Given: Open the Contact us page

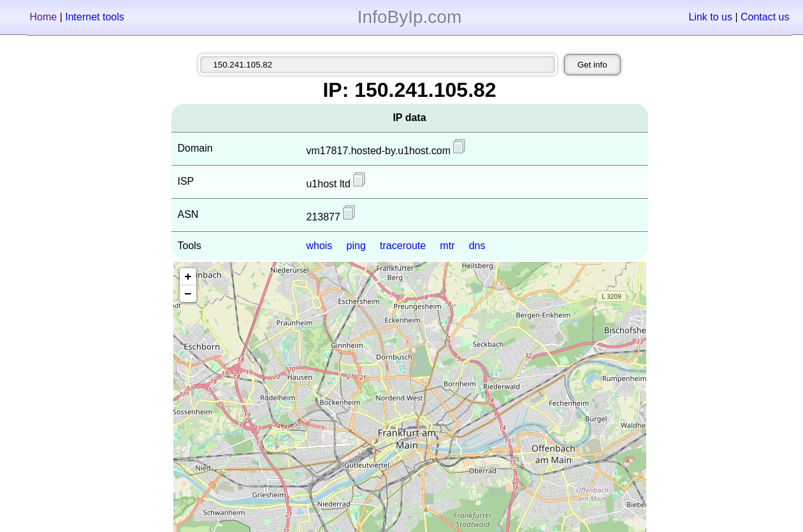Looking at the screenshot, I should click(x=765, y=17).
